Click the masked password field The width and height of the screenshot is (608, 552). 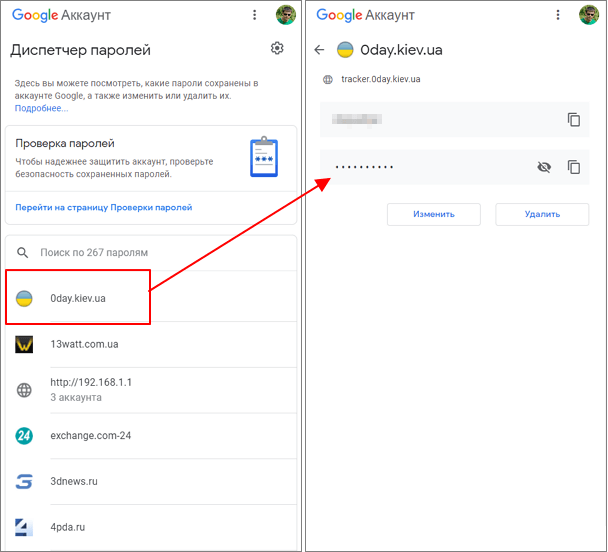click(x=454, y=167)
